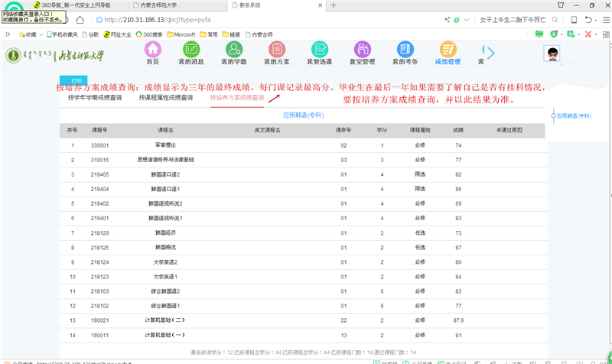Screen dimensions: 612x364
Task: Expand navigation with the right chevron arrow
Action: (x=491, y=52)
